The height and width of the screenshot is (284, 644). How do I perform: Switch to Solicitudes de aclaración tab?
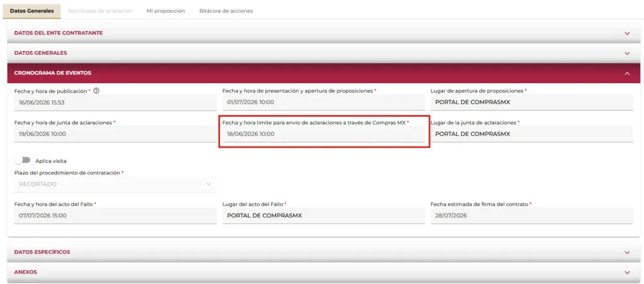coord(100,11)
